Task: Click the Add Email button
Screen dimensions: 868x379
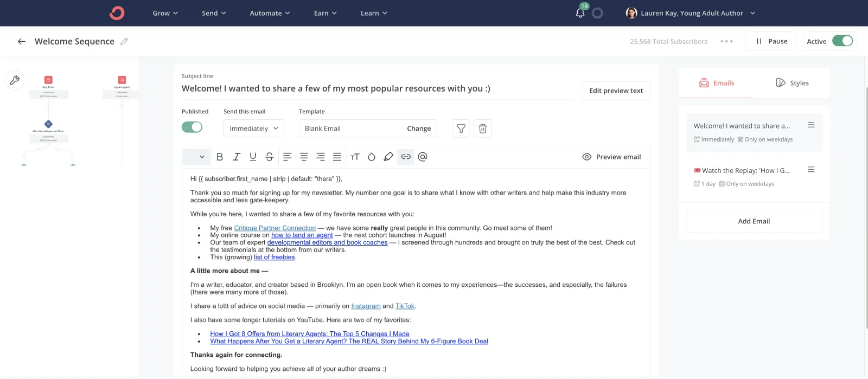Action: point(754,221)
